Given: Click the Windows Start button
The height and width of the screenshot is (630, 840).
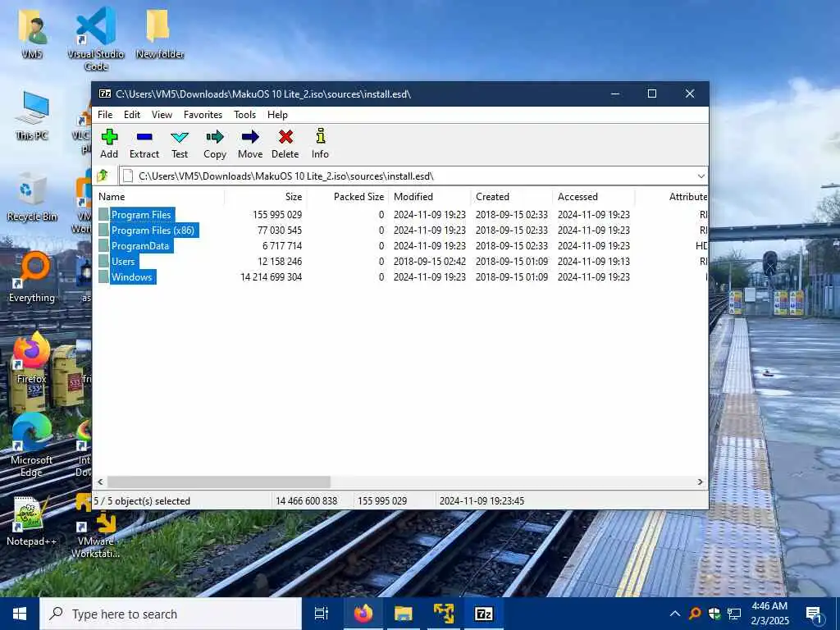Looking at the screenshot, I should 20,614.
